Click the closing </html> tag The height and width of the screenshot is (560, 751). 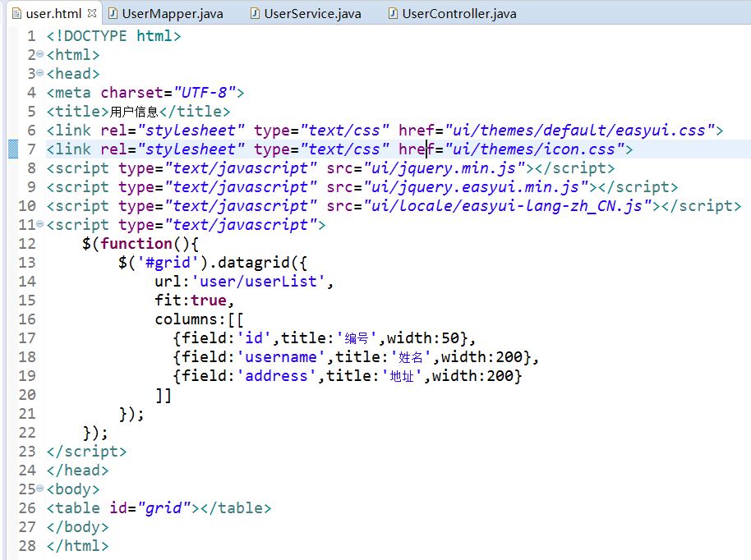pos(77,546)
